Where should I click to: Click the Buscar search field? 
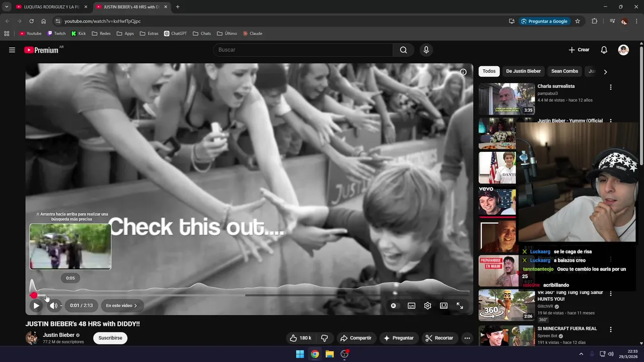click(x=303, y=50)
